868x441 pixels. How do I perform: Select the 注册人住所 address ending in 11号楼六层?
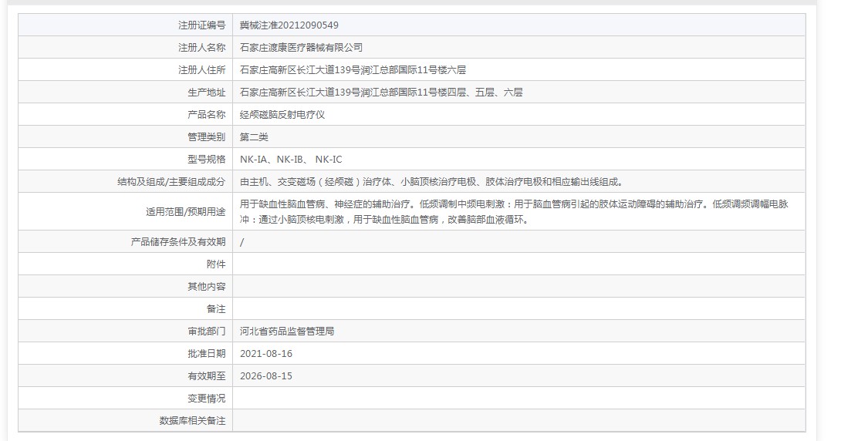click(353, 69)
